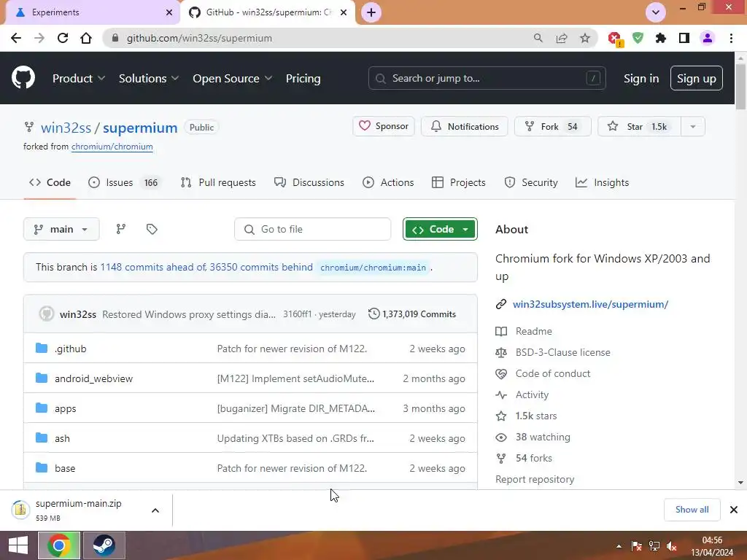747x560 pixels.
Task: Go back with browser back arrow
Action: 16,38
